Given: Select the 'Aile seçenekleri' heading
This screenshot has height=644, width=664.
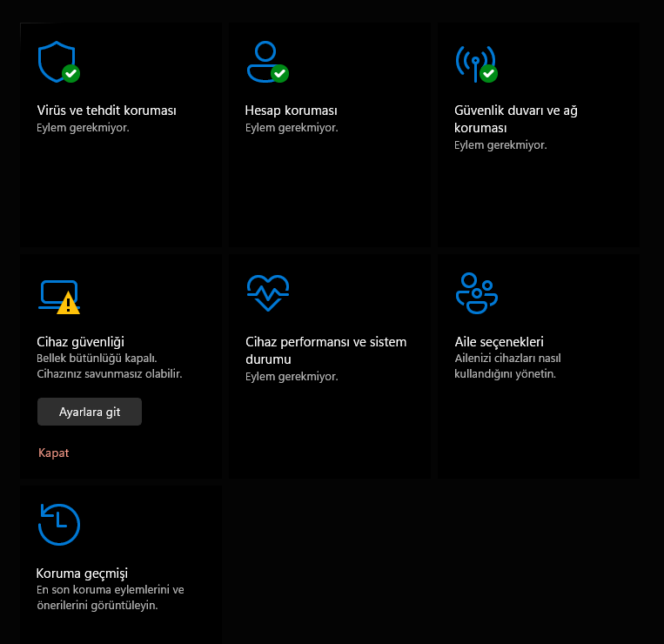Looking at the screenshot, I should coord(499,342).
